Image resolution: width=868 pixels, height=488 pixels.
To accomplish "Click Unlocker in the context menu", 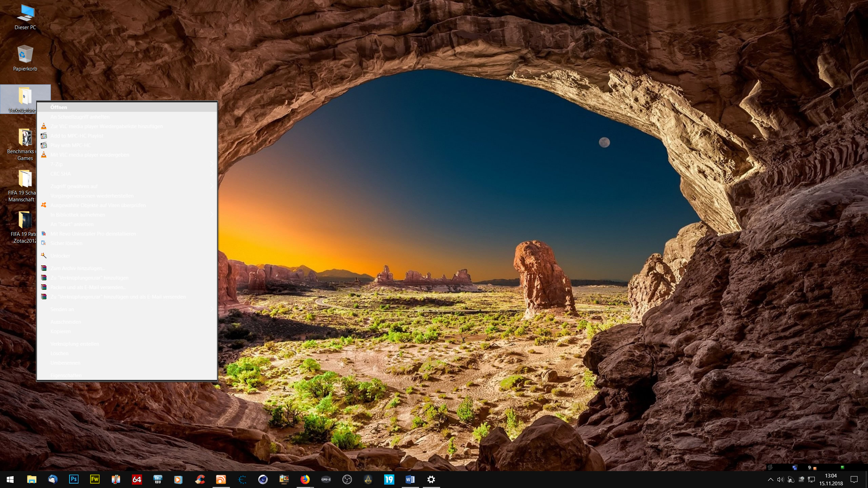I will point(60,256).
